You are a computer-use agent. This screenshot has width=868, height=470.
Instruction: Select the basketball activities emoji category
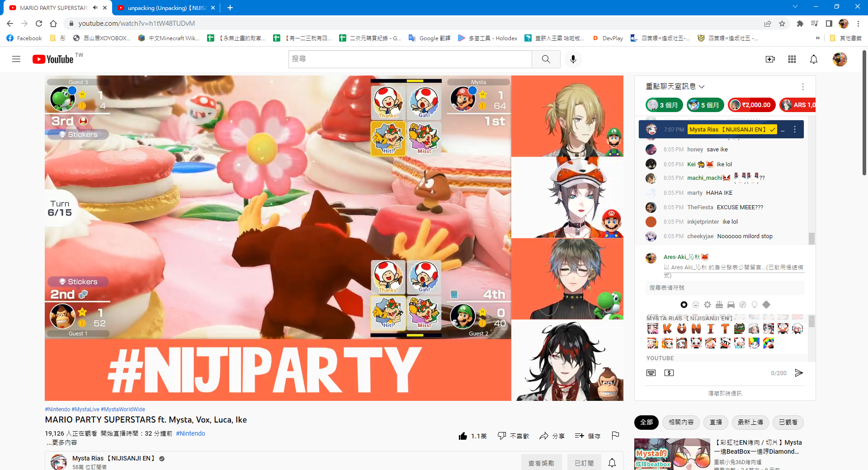(x=743, y=305)
